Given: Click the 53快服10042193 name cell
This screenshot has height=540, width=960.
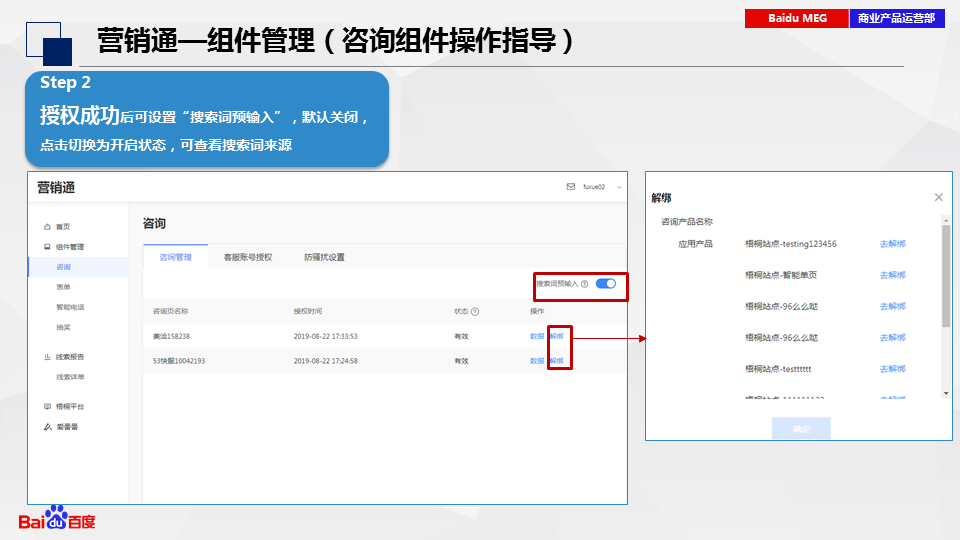Looking at the screenshot, I should (179, 361).
